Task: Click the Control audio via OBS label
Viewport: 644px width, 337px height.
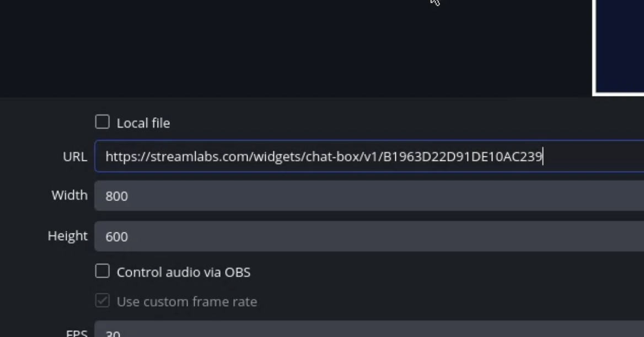Action: tap(184, 271)
